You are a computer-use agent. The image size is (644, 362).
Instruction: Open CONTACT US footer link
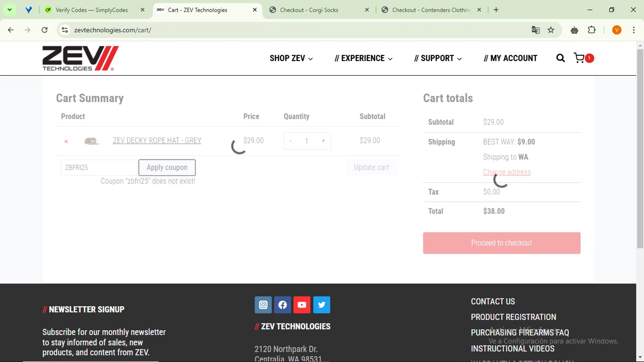[x=493, y=301]
